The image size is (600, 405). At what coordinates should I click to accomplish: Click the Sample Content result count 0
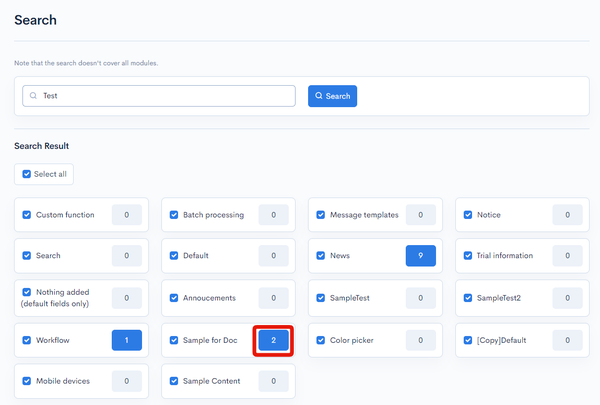(x=274, y=381)
